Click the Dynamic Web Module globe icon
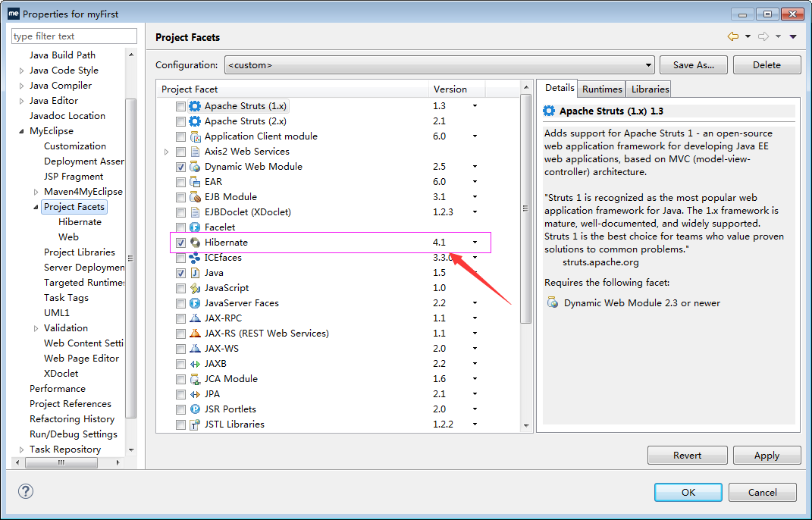Viewport: 812px width, 520px height. click(x=195, y=167)
